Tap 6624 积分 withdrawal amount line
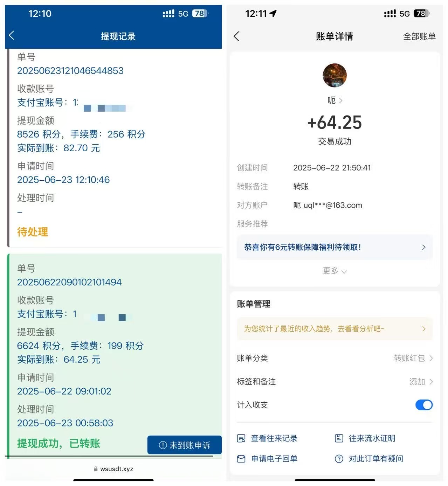The image size is (448, 486). [x=81, y=346]
